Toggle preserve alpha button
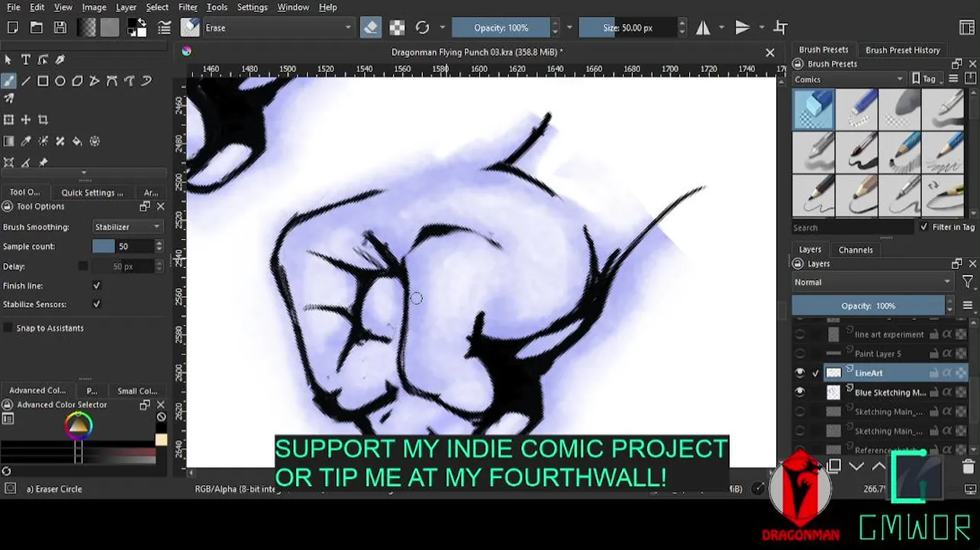 (397, 27)
